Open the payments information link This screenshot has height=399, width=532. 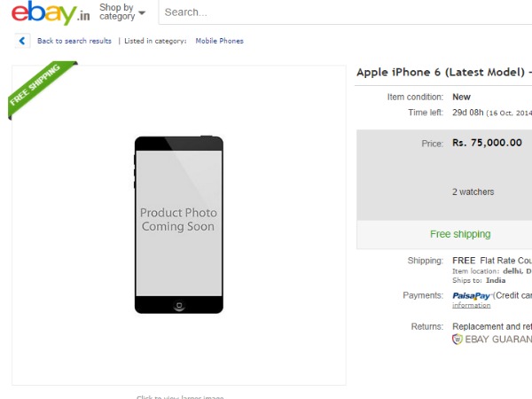click(x=471, y=305)
